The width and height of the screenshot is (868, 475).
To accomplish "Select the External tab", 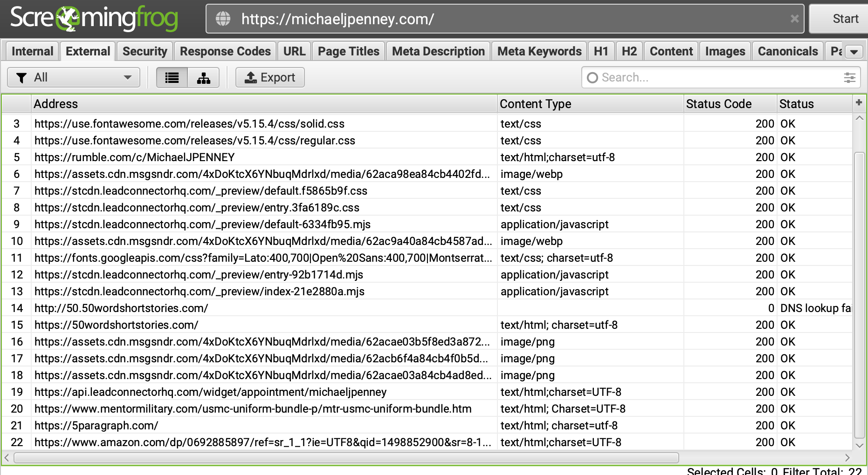I will click(x=88, y=51).
